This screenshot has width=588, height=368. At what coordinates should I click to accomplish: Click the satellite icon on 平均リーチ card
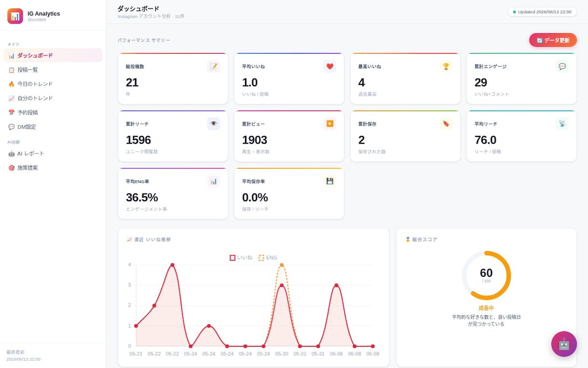[x=562, y=124]
